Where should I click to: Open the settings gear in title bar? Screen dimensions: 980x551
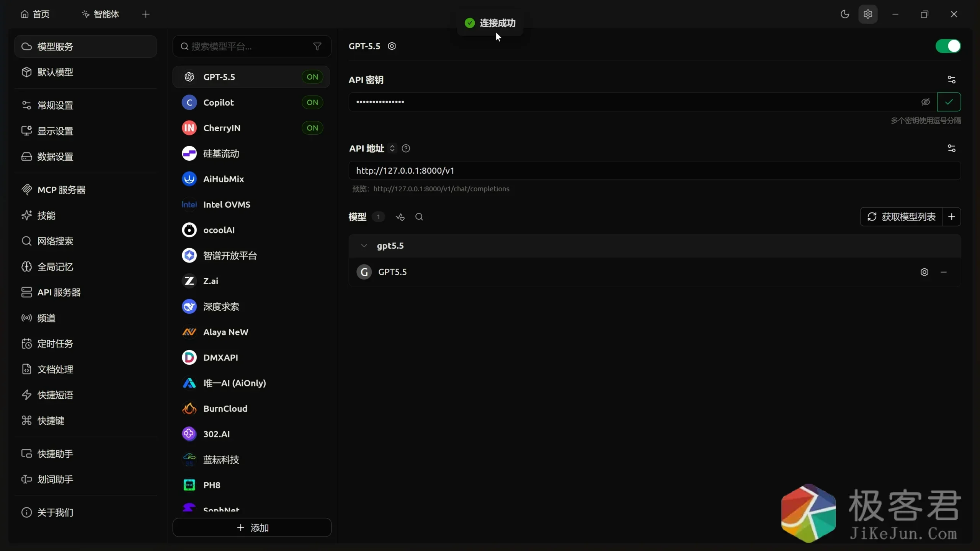867,14
